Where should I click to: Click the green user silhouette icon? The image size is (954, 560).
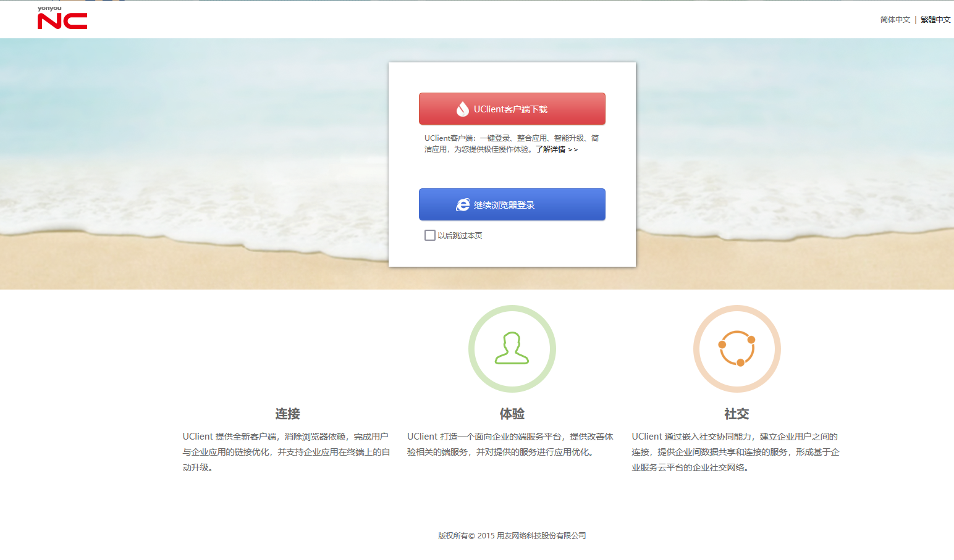point(512,349)
